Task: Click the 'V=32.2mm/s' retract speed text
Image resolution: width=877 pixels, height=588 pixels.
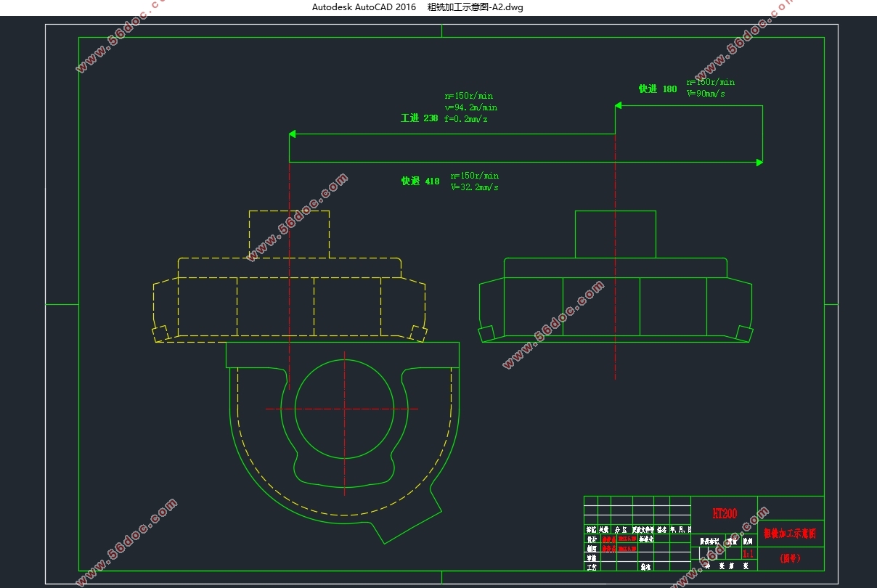Action: tap(474, 187)
